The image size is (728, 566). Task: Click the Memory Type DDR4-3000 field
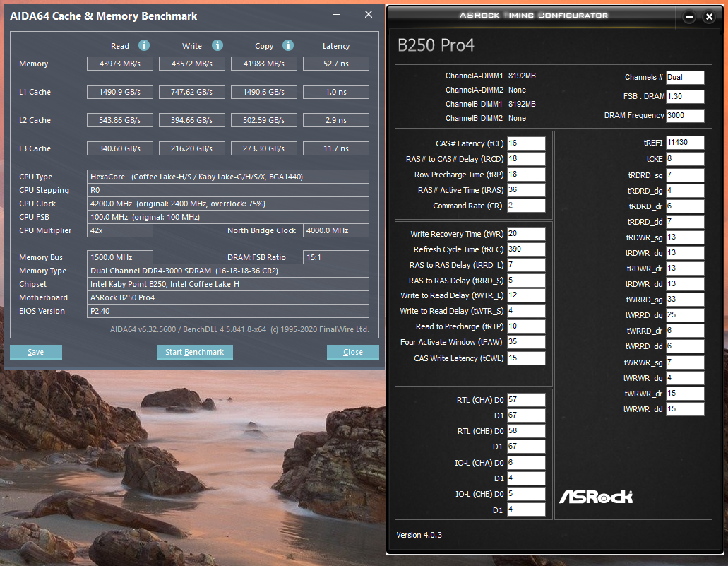click(x=228, y=271)
